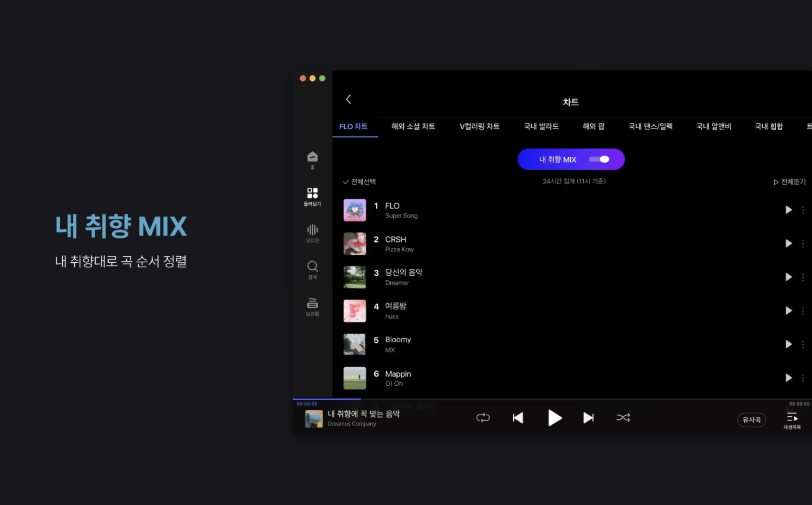Open the 재생목록 playlist icon
812x505 pixels.
coord(792,420)
